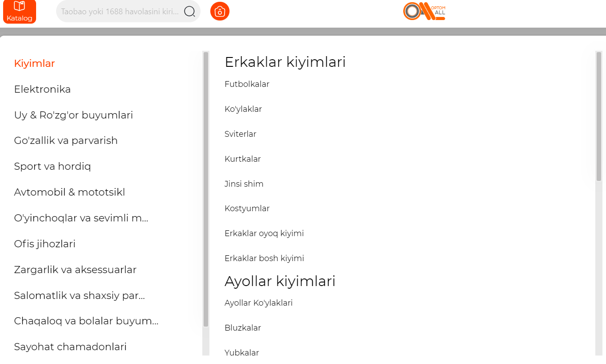Screen dimensions: 606x364
Task: Open the Elektronika category
Action: tap(42, 89)
